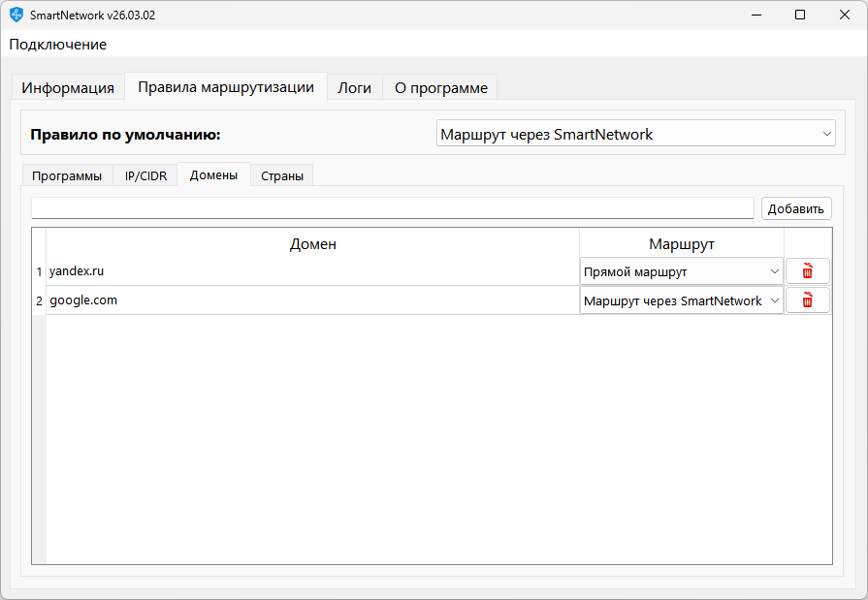Open the Логи tab
868x600 pixels.
354,87
